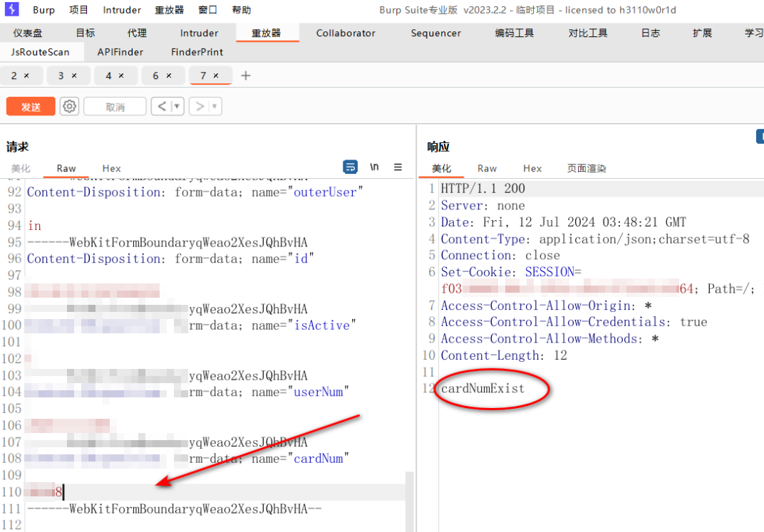Image resolution: width=764 pixels, height=532 pixels.
Task: Open the FinderPrint extension tab
Action: [x=197, y=51]
